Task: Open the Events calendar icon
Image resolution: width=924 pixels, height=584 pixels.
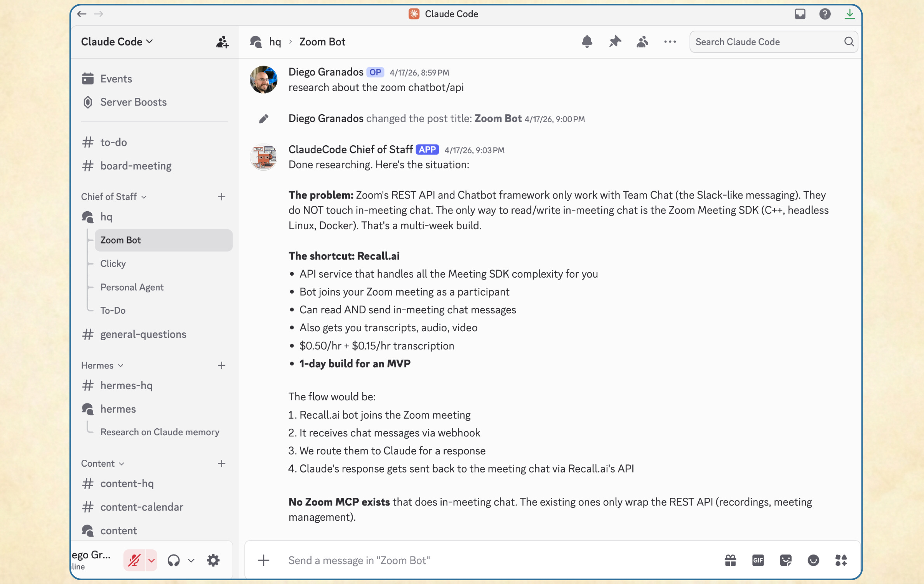Action: 88,78
